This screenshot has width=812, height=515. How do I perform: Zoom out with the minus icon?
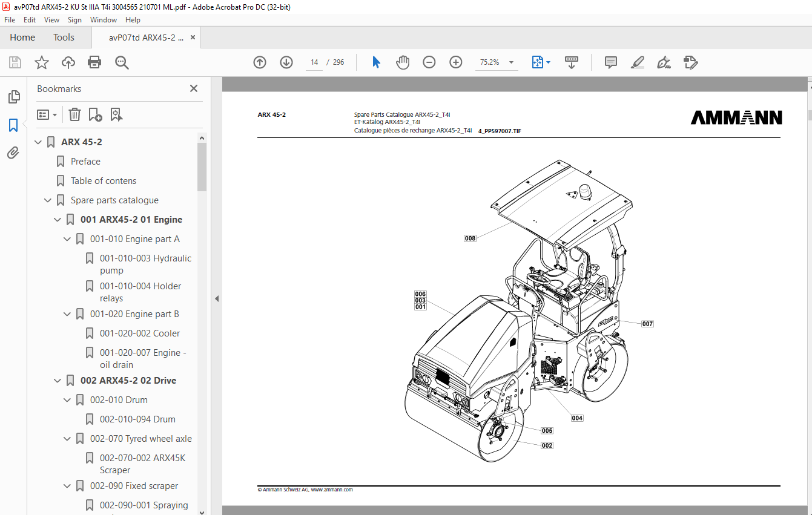pyautogui.click(x=429, y=62)
